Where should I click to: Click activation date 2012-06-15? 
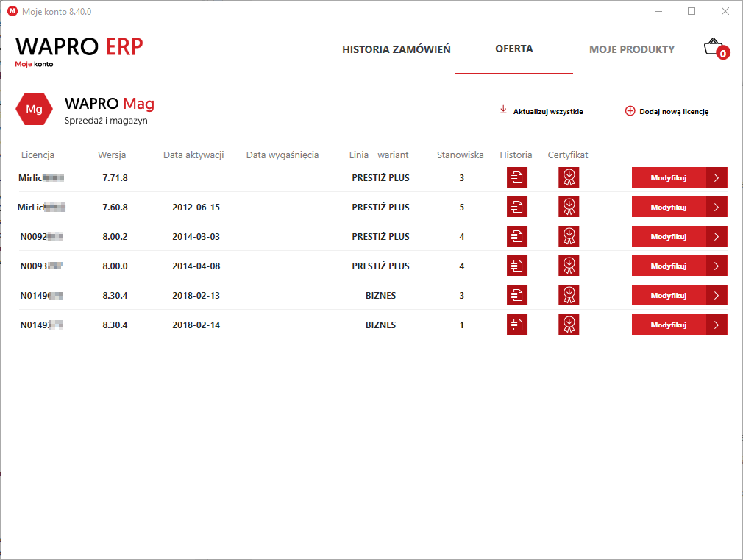point(196,208)
